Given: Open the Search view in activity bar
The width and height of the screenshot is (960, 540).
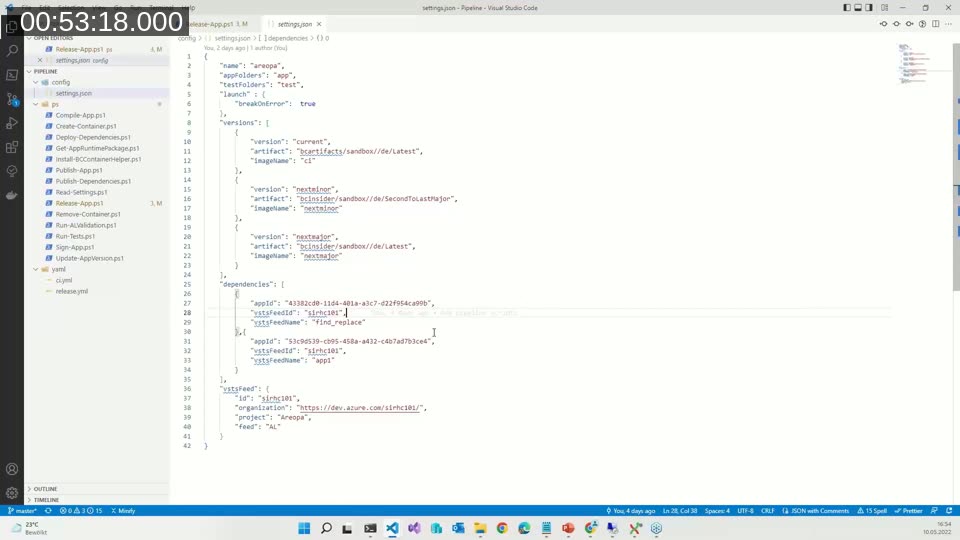Looking at the screenshot, I should pos(12,51).
